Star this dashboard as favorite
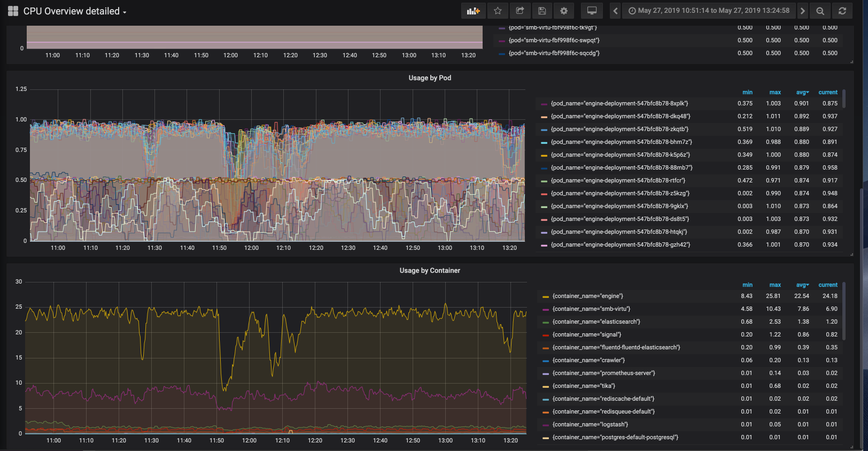Image resolution: width=868 pixels, height=451 pixels. coord(498,11)
